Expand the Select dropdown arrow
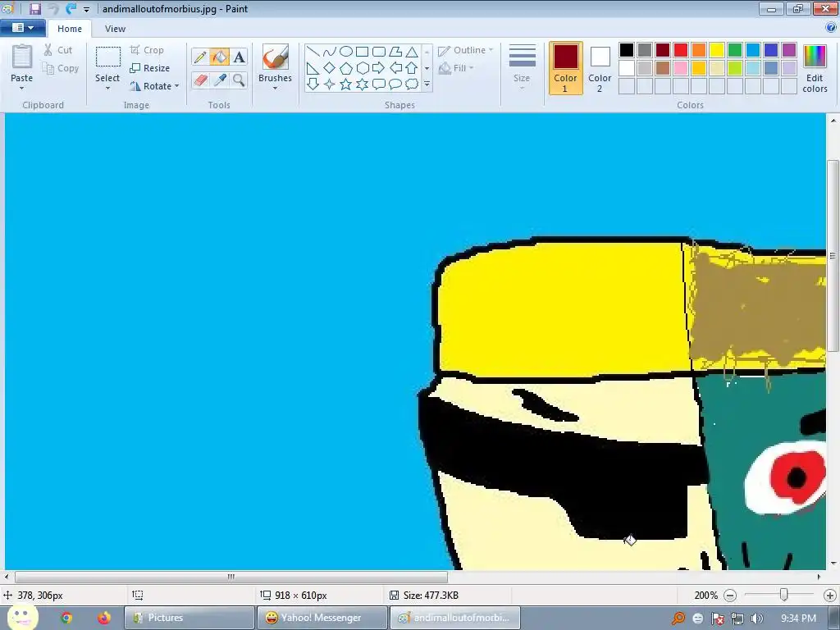 (x=107, y=89)
